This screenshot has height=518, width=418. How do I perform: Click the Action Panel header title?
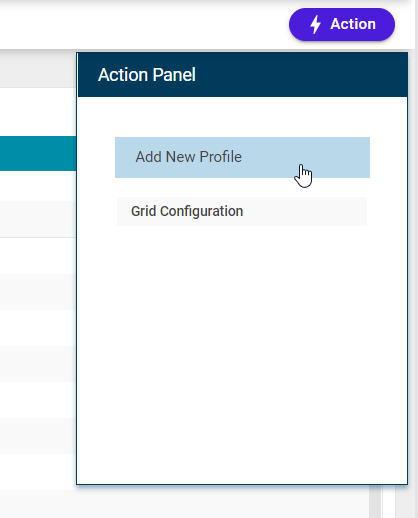click(147, 75)
